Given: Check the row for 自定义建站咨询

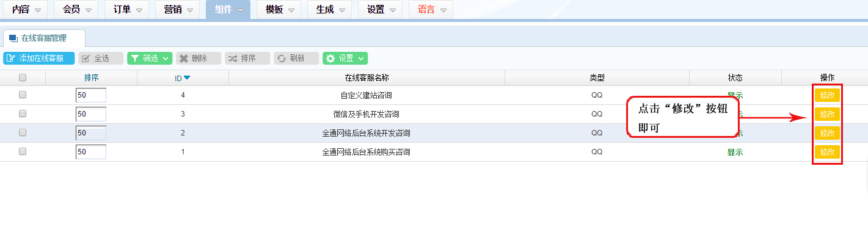Looking at the screenshot, I should 23,95.
